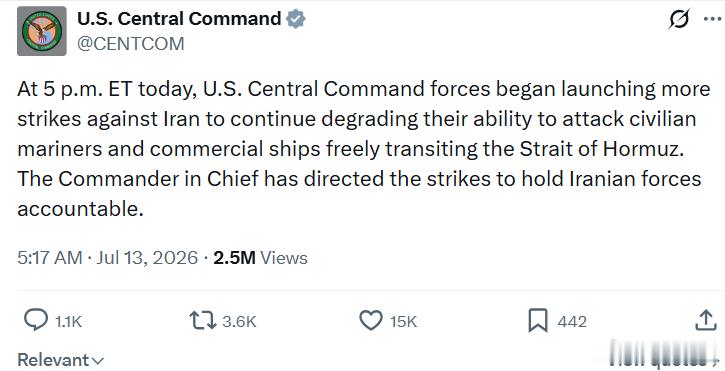This screenshot has width=725, height=371.
Task: Click the 1.1K replies count
Action: pos(68,322)
